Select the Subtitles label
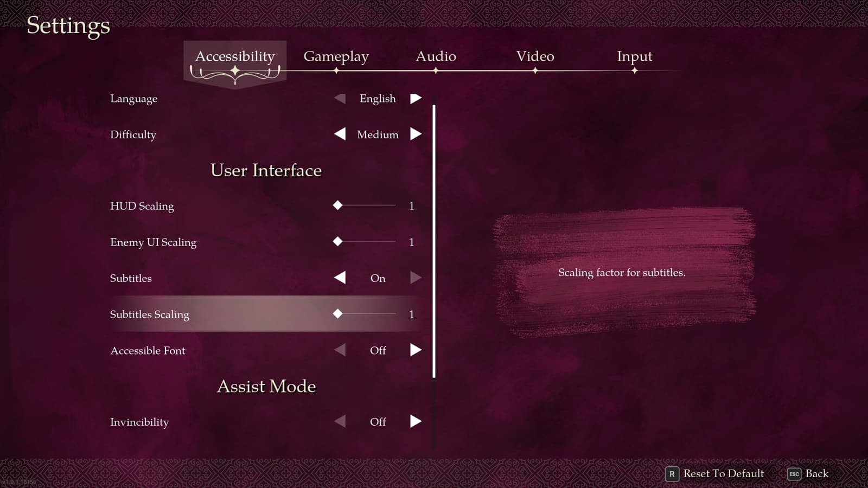868x488 pixels. pyautogui.click(x=131, y=278)
